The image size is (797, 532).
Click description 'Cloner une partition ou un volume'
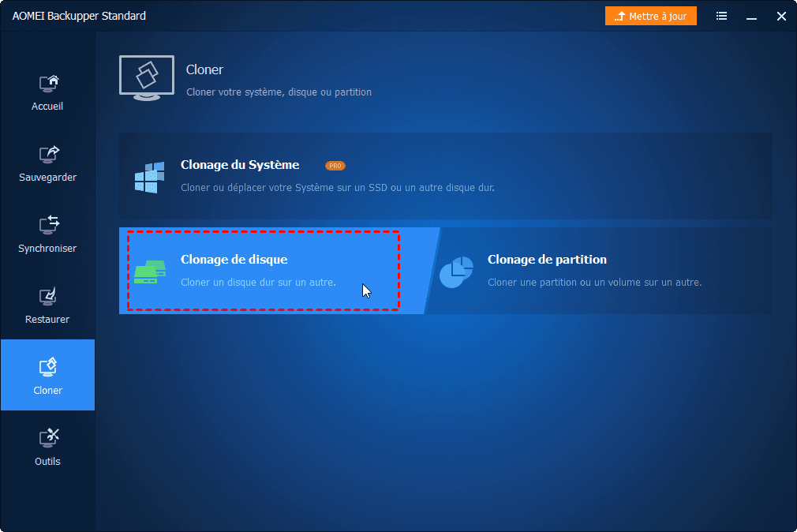[595, 283]
